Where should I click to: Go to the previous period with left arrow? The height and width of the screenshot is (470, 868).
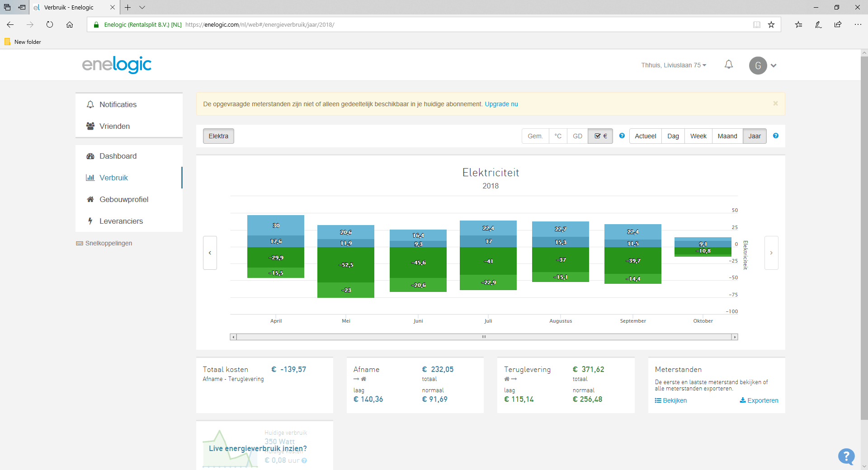210,253
